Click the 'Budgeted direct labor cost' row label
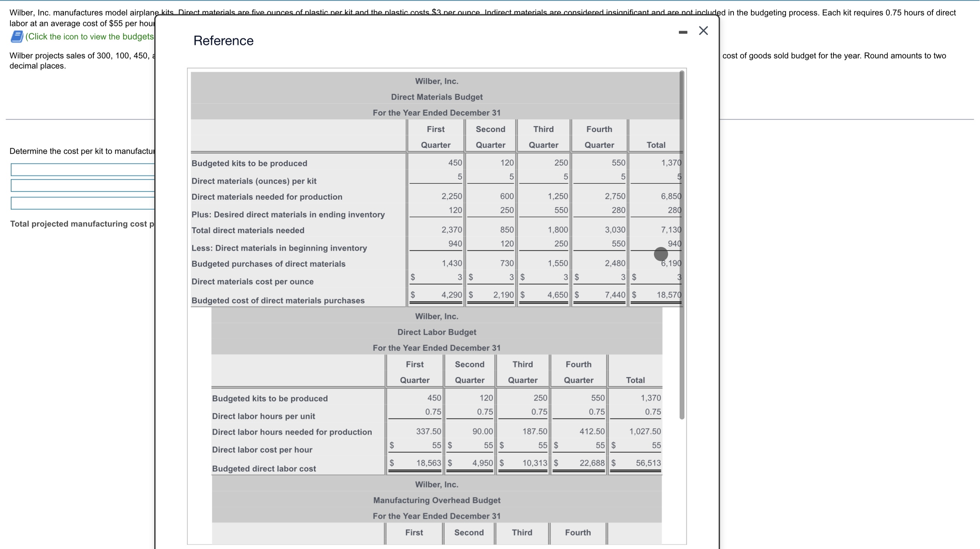This screenshot has height=549, width=980. tap(264, 469)
